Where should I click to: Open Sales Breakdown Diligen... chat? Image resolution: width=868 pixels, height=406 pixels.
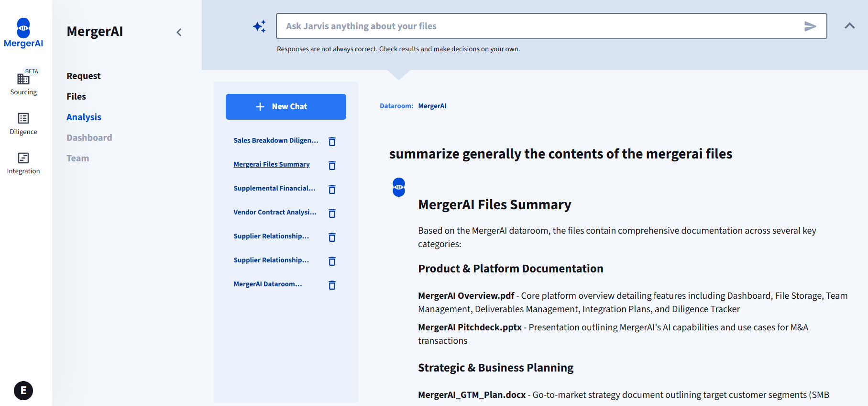pyautogui.click(x=276, y=140)
